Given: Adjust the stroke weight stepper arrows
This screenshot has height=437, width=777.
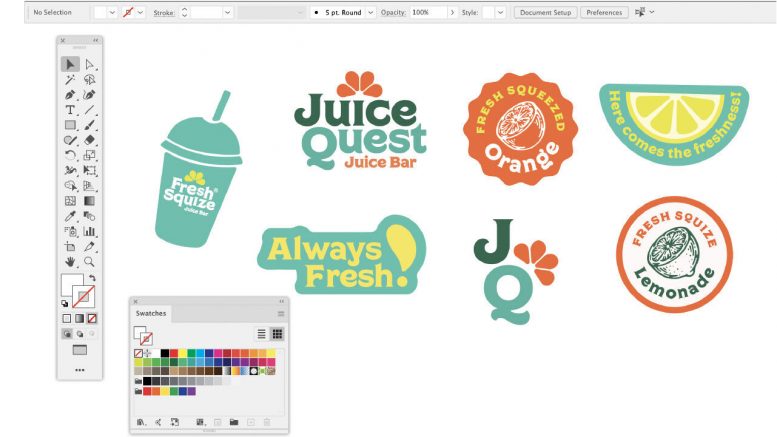Looking at the screenshot, I should [x=184, y=12].
